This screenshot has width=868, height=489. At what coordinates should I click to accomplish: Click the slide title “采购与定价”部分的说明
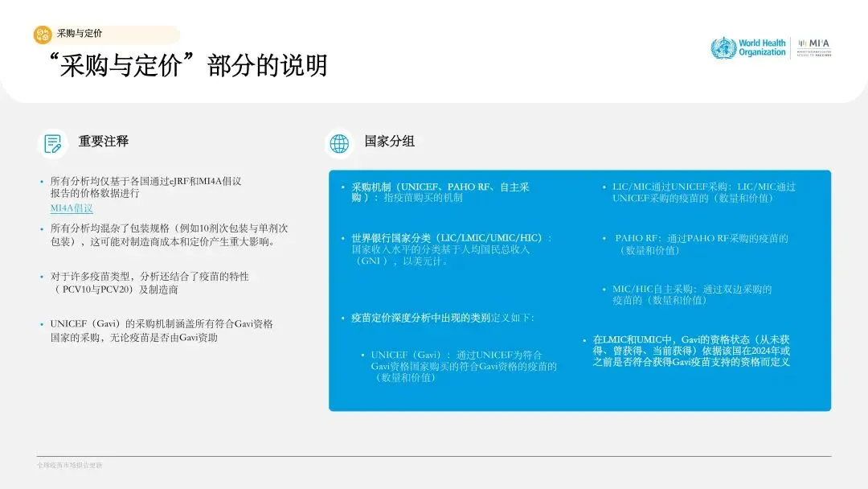[187, 65]
